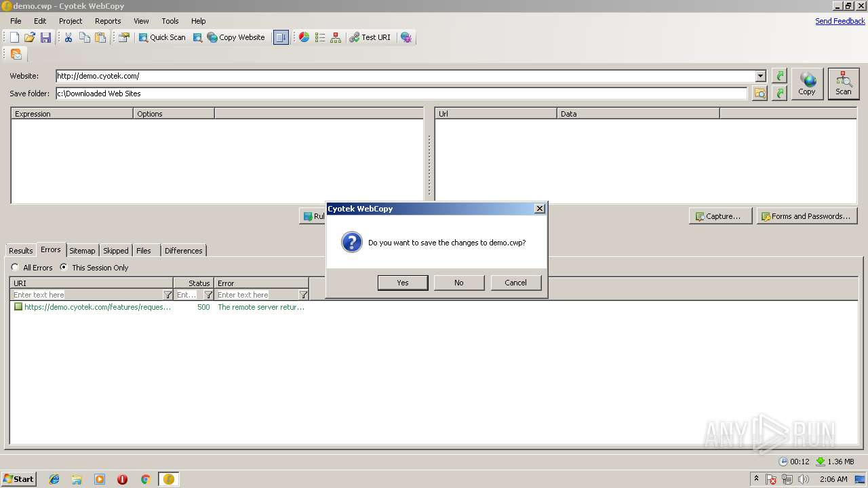Open the View menu
868x488 pixels.
click(x=141, y=21)
